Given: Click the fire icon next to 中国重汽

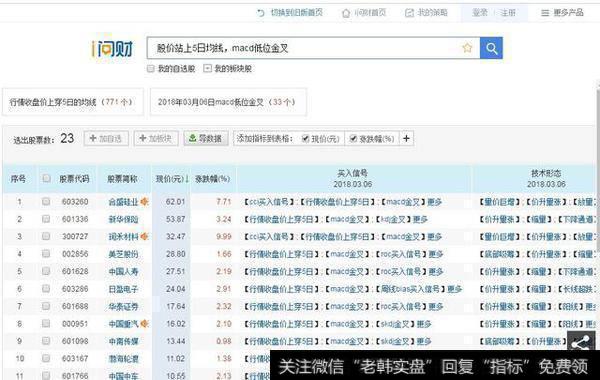Looking at the screenshot, I should 144,324.
